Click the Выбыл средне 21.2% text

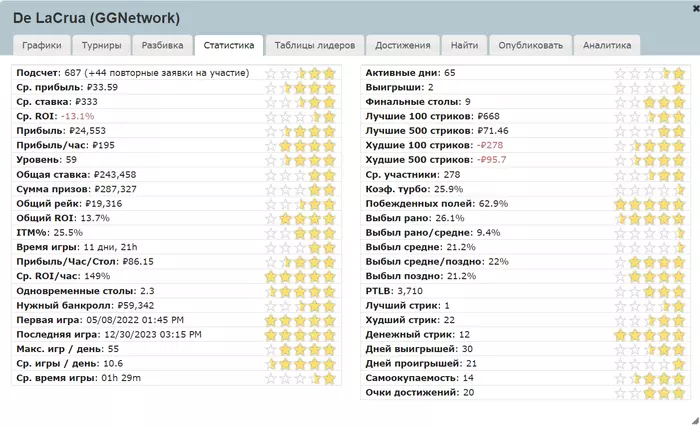[x=421, y=247]
